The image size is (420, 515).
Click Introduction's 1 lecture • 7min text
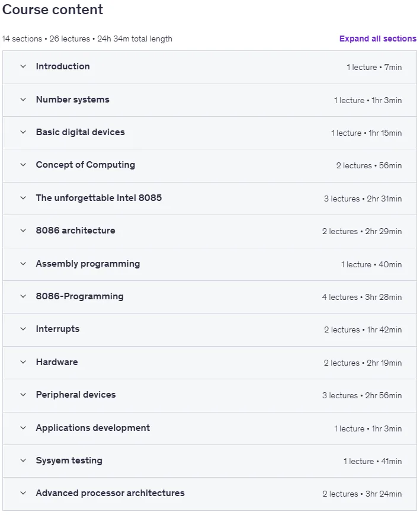(x=374, y=67)
